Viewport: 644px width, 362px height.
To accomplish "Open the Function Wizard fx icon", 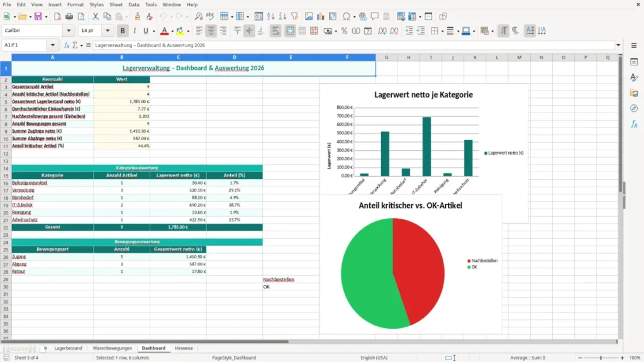I will point(67,45).
